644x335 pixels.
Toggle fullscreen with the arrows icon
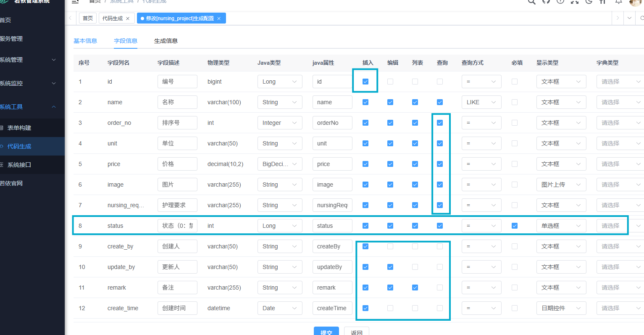(x=575, y=1)
